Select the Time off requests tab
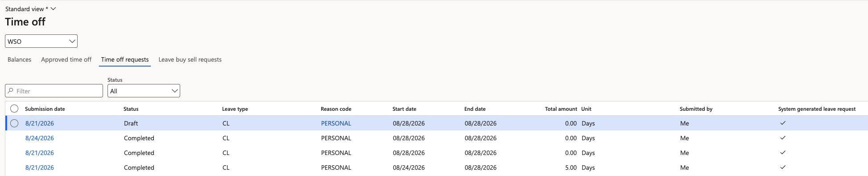Viewport: 868px width, 176px height. [125, 59]
